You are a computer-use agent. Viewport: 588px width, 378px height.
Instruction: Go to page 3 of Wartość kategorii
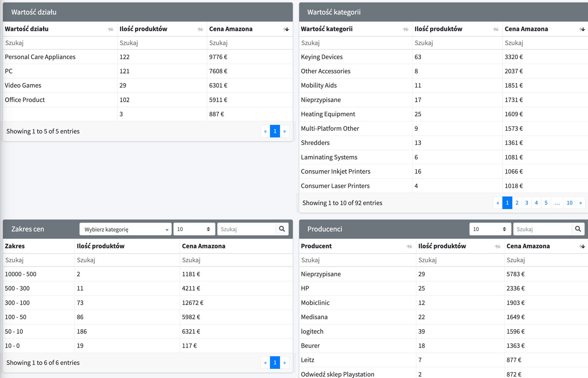click(x=527, y=203)
